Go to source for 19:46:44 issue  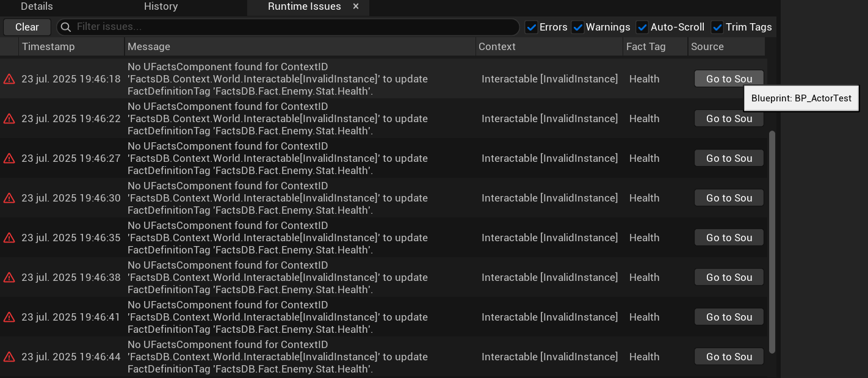(729, 357)
